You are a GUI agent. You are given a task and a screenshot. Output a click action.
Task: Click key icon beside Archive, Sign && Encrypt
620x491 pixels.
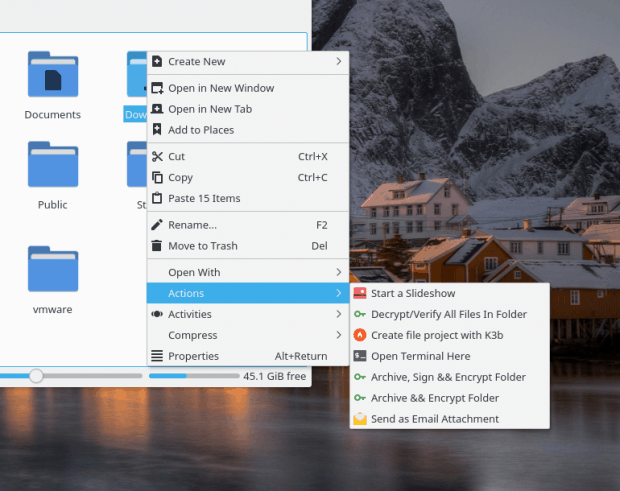click(360, 377)
